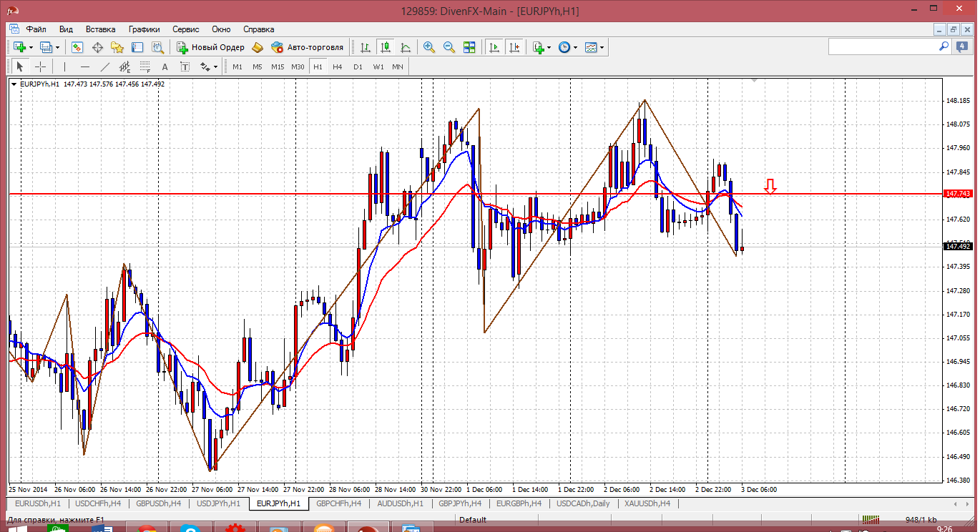The height and width of the screenshot is (532, 980).
Task: Click the Новый Ордер button
Action: pos(211,47)
